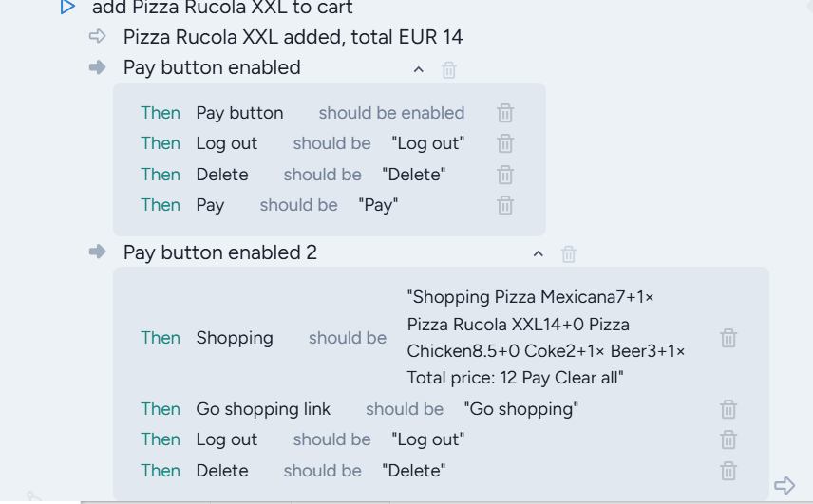Delete the 'Pay button enabled 2' step

pyautogui.click(x=569, y=254)
